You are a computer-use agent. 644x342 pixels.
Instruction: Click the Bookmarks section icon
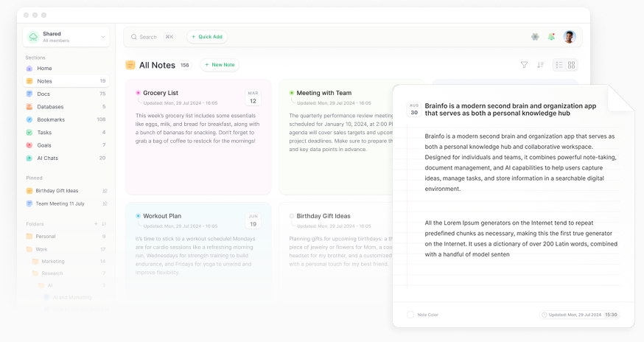pyautogui.click(x=29, y=119)
